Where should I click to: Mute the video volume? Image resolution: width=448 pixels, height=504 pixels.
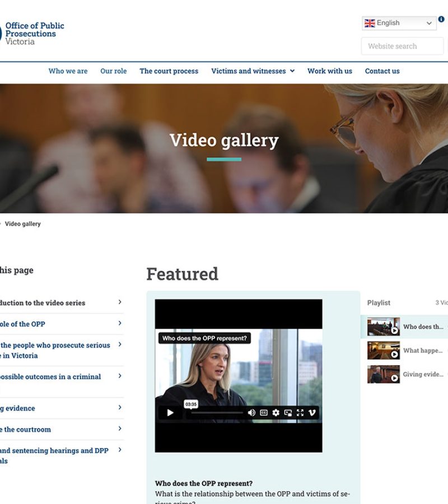coord(251,412)
